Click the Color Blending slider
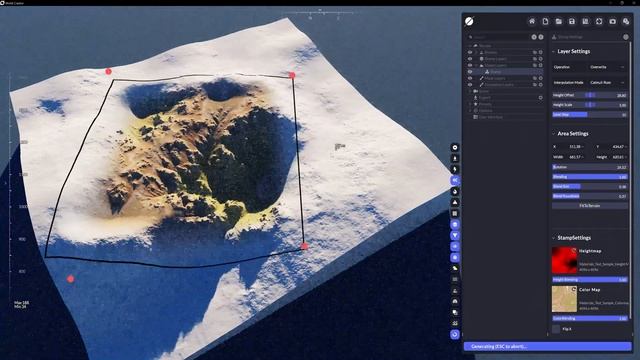Screen dimensions: 640x360 tap(590, 318)
